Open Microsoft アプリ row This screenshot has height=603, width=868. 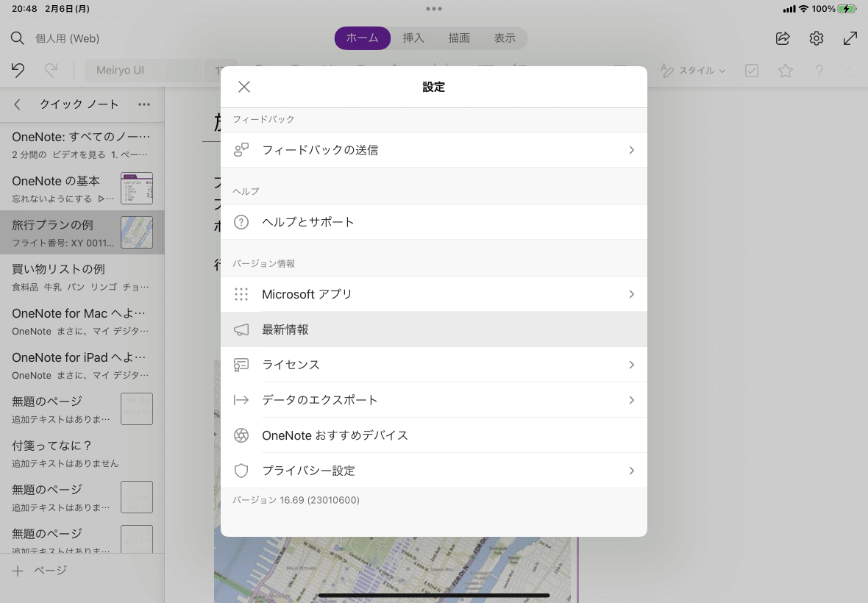coord(433,294)
